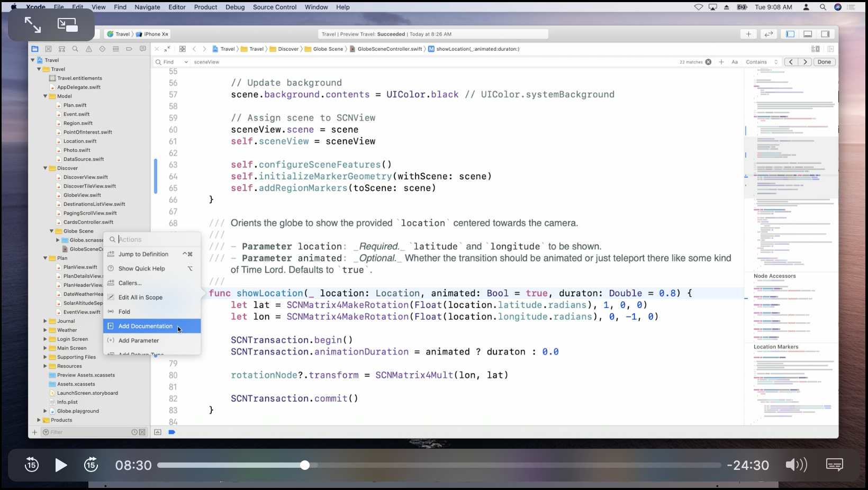Choose Edit All in Scope
This screenshot has width=868, height=490.
(152, 297)
